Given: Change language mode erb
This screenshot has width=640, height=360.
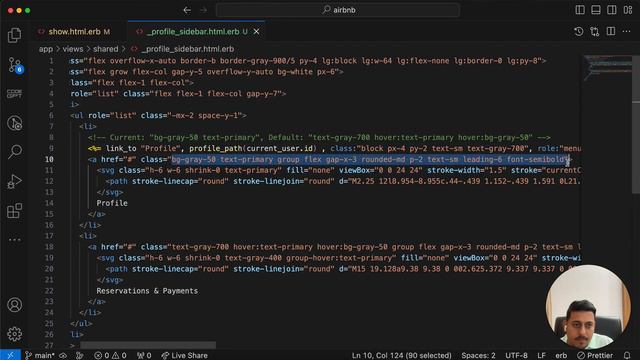Looking at the screenshot, I should (561, 355).
